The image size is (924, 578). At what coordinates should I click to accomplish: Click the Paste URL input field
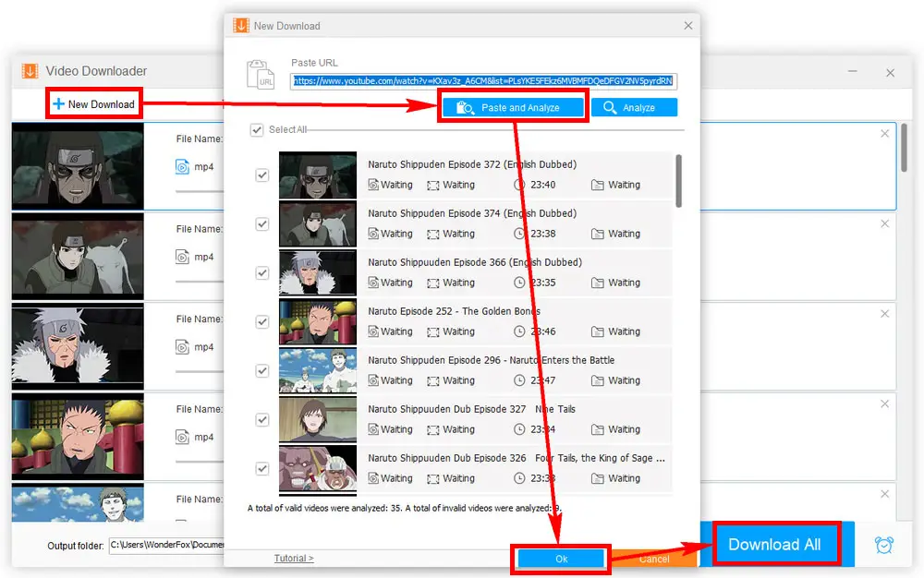click(x=483, y=81)
